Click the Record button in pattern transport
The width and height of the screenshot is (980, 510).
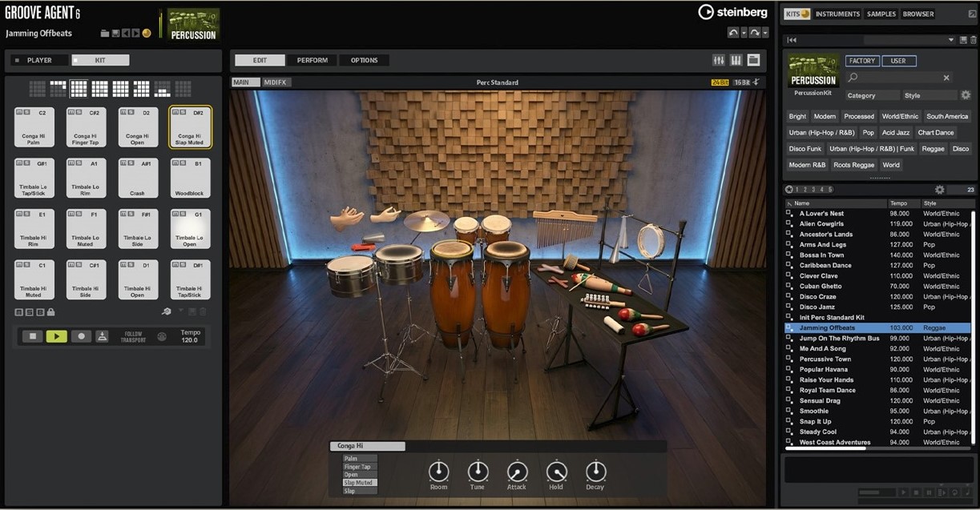[81, 336]
